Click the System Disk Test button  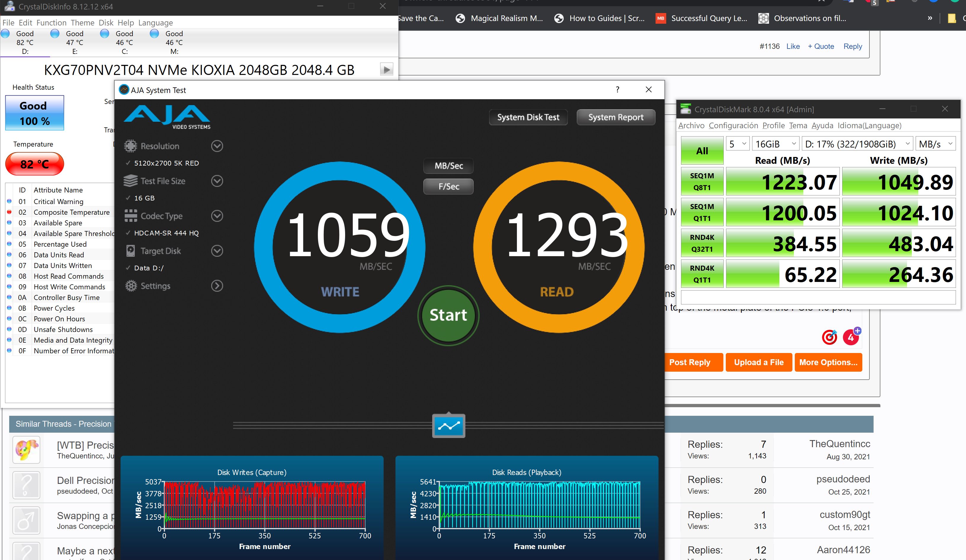[528, 117]
